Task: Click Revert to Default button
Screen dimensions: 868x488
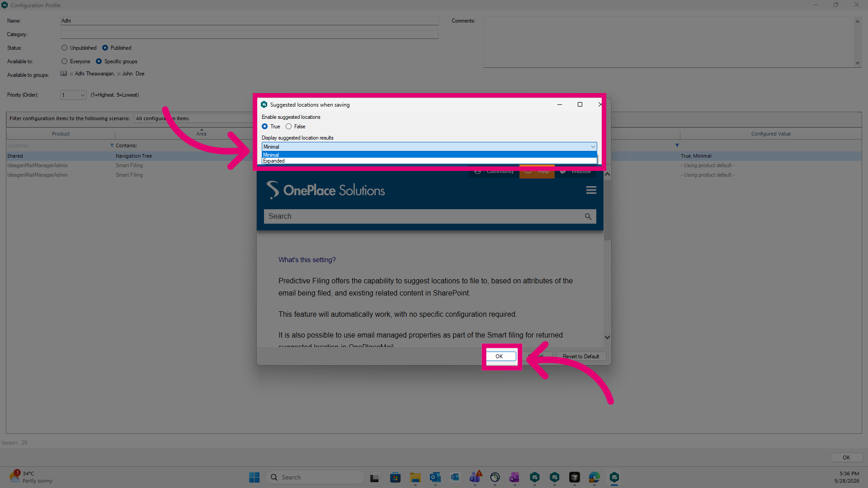Action: (581, 357)
